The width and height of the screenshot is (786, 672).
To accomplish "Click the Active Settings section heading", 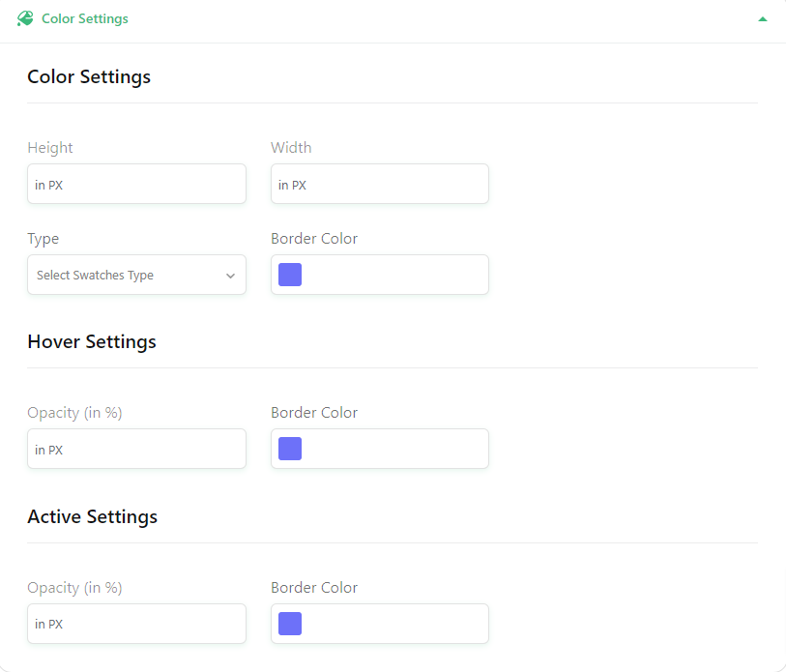I will (92, 517).
